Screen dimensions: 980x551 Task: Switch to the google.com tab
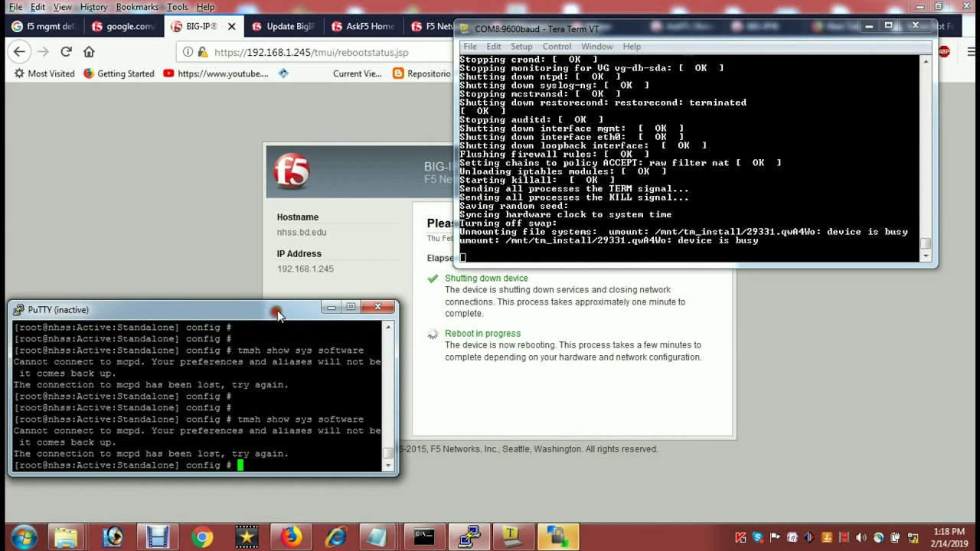pos(122,26)
